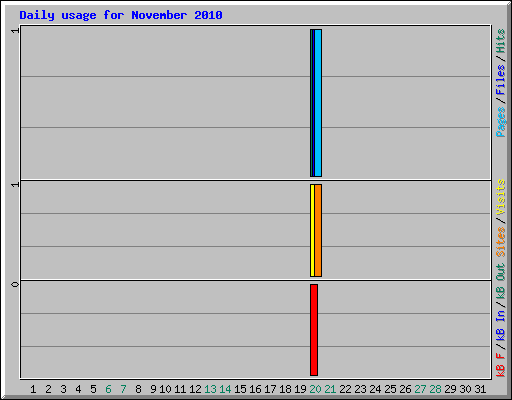Click the 'kB F' legend label
This screenshot has height=400, width=512.
click(501, 365)
